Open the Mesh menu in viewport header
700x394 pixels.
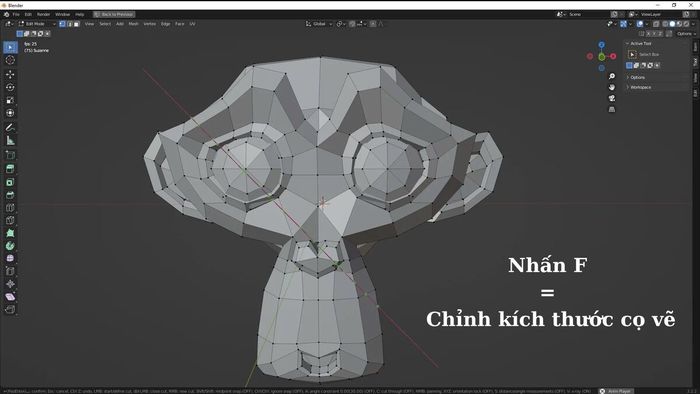pos(133,24)
